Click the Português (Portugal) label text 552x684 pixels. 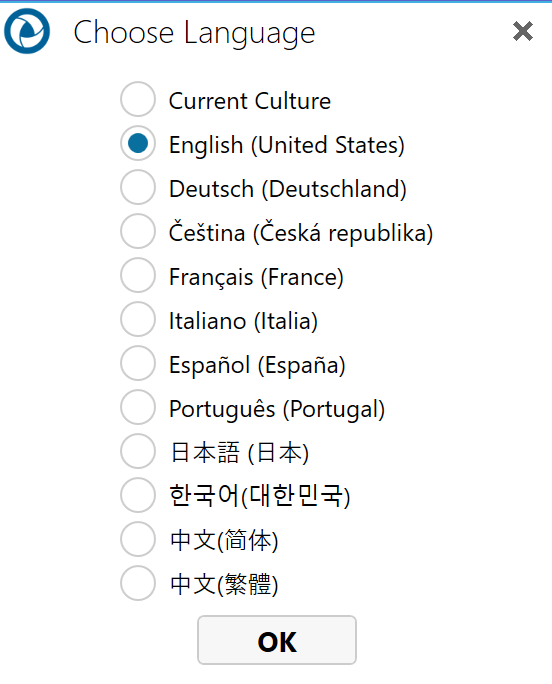click(x=277, y=410)
